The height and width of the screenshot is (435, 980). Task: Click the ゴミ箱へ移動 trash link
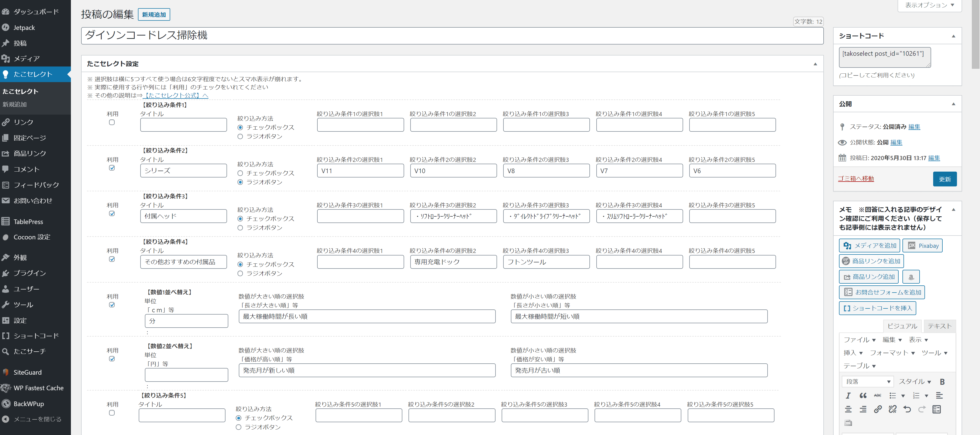856,179
